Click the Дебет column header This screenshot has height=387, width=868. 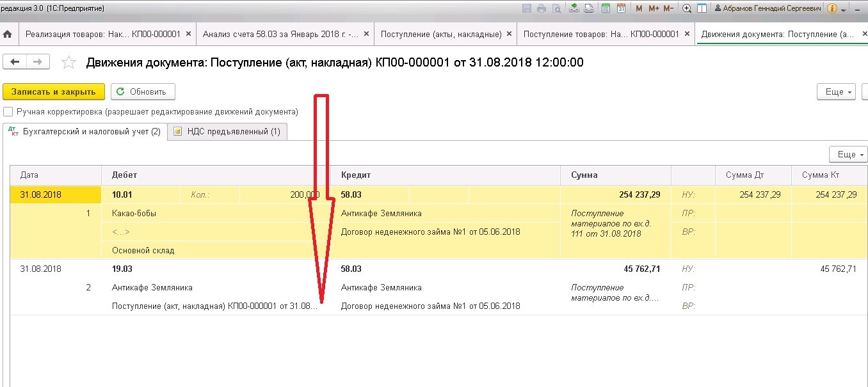pyautogui.click(x=216, y=175)
